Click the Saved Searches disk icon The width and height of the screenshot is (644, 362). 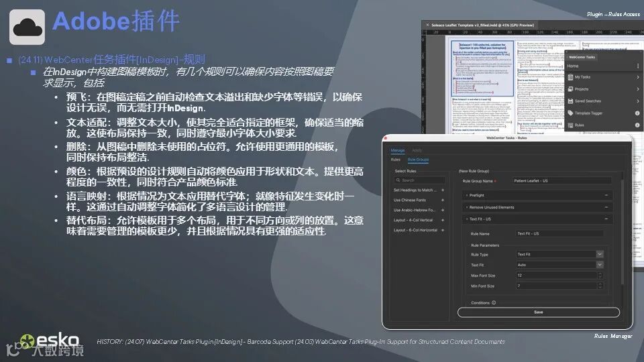click(x=570, y=101)
